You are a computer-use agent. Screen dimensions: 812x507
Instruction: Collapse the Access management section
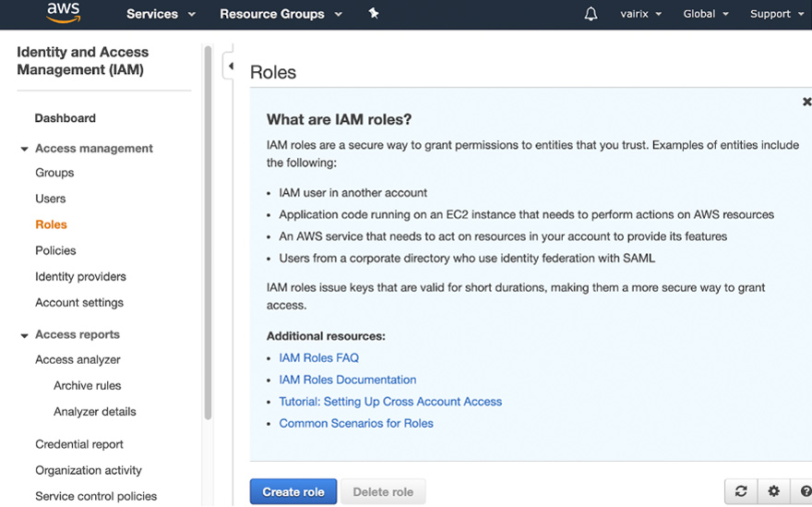click(x=24, y=150)
